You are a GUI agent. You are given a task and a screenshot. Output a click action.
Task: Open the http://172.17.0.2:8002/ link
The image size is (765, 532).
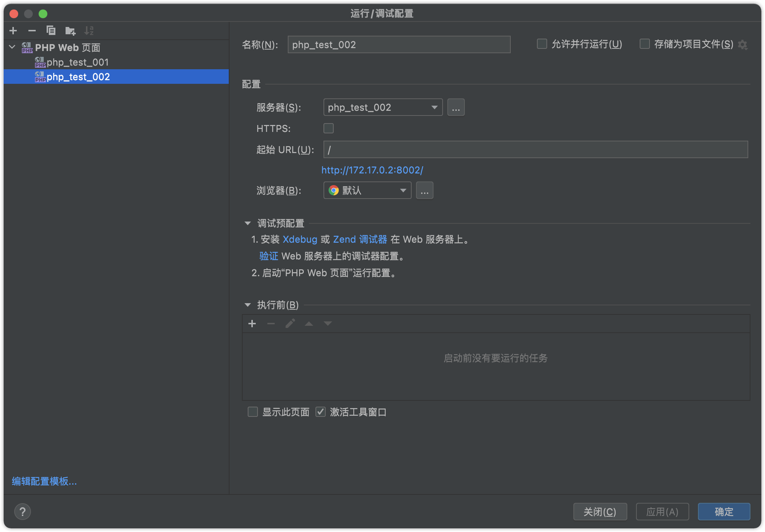click(x=372, y=170)
